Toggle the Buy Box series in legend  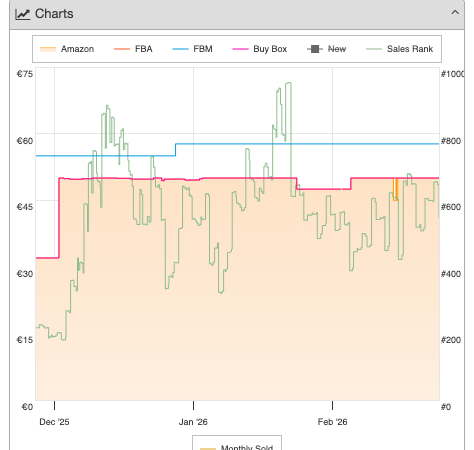tap(259, 49)
